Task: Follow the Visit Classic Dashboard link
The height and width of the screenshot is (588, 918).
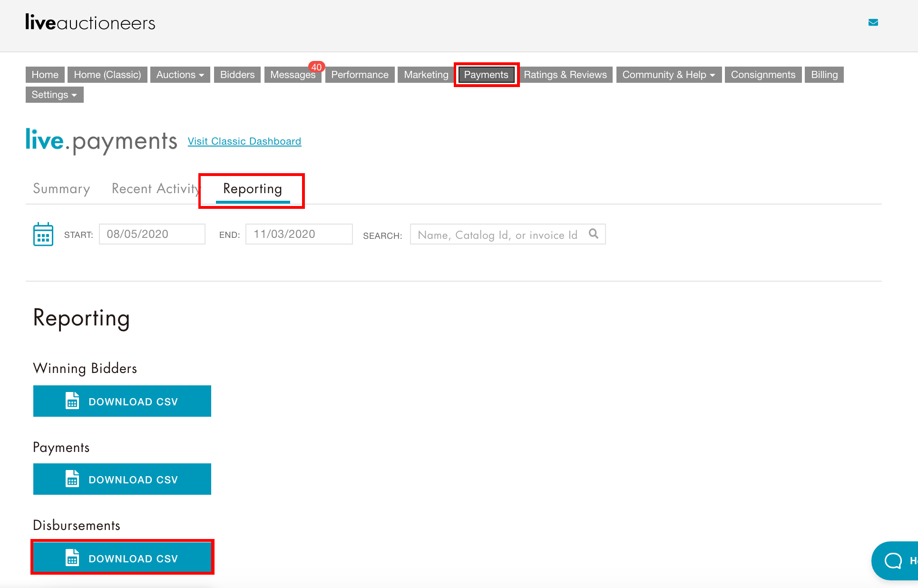Action: pyautogui.click(x=244, y=141)
